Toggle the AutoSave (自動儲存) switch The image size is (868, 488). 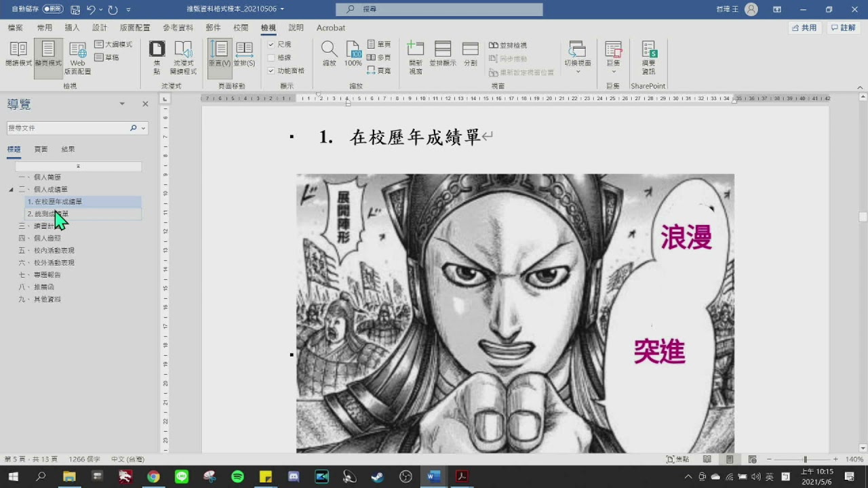53,9
